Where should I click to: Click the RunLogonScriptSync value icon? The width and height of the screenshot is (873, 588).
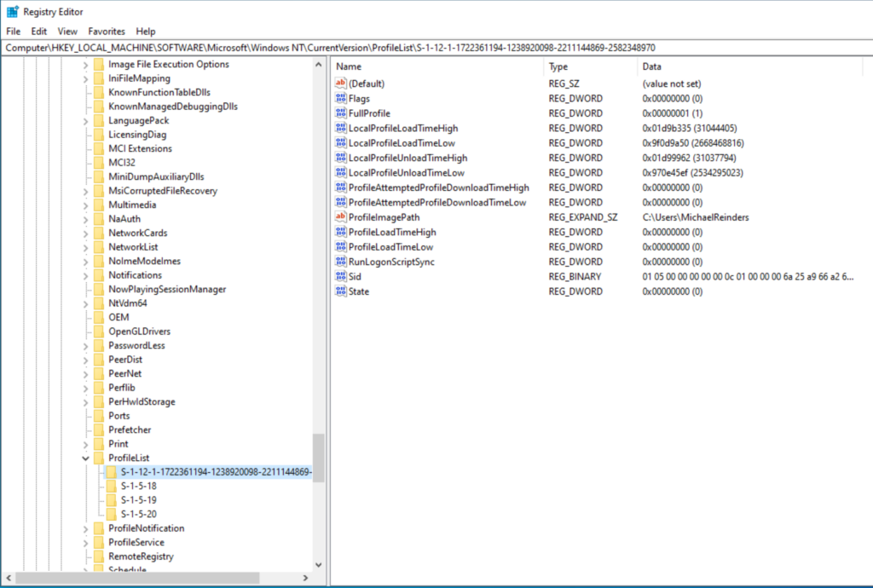(x=341, y=262)
